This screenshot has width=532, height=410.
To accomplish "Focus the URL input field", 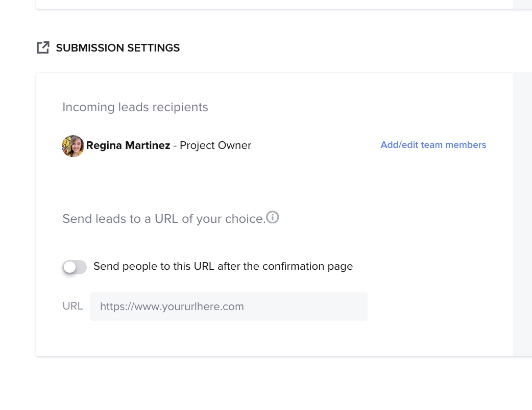I will pos(228,306).
